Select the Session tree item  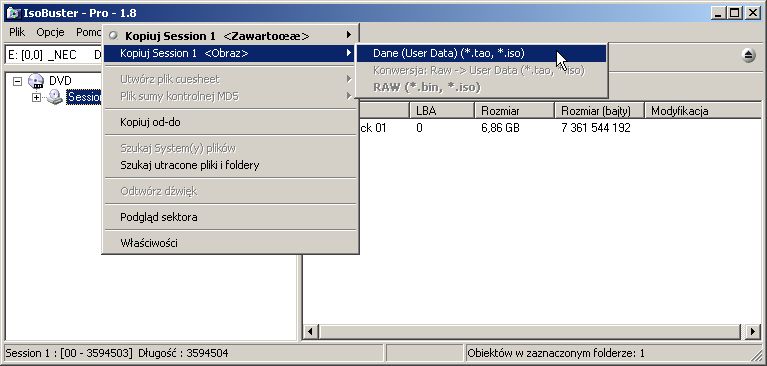84,98
